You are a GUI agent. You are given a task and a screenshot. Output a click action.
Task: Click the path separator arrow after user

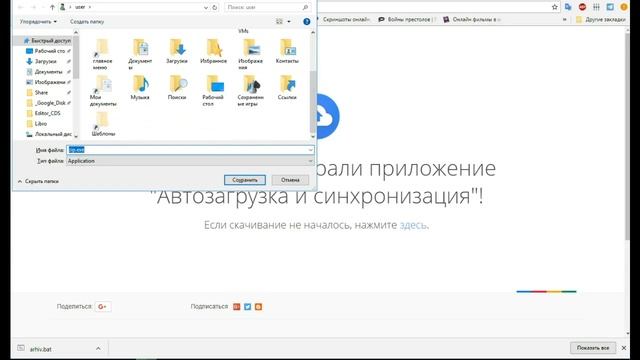pos(90,7)
